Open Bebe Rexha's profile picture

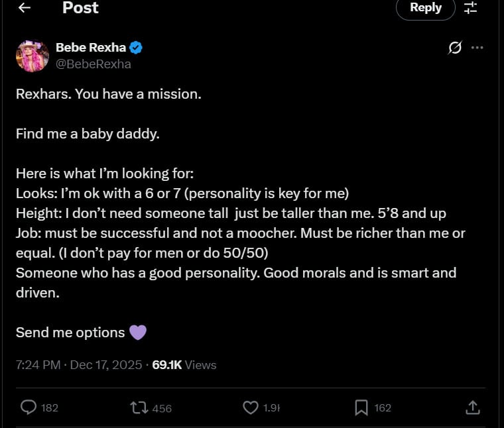point(32,56)
